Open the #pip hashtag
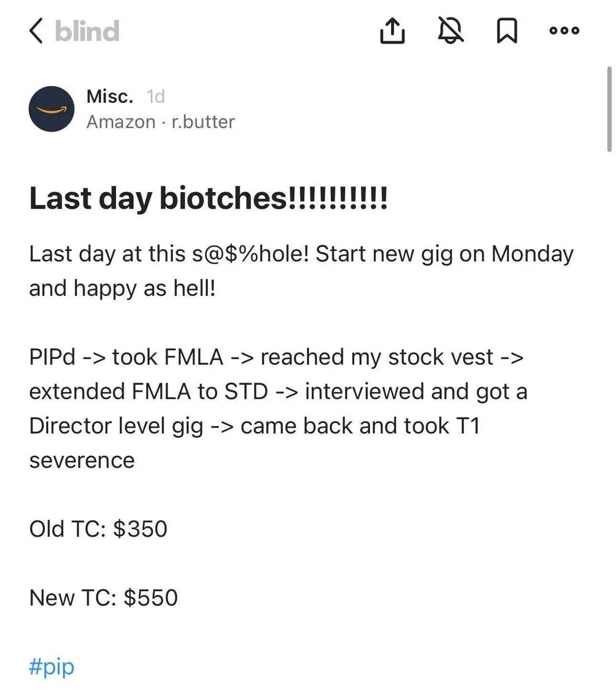The height and width of the screenshot is (693, 616). 52,667
